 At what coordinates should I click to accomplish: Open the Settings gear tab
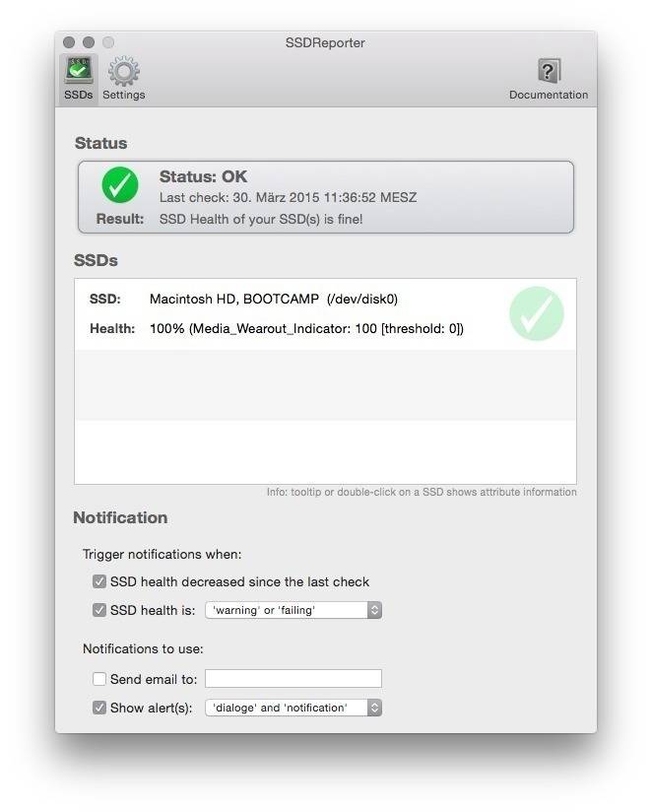pyautogui.click(x=124, y=79)
